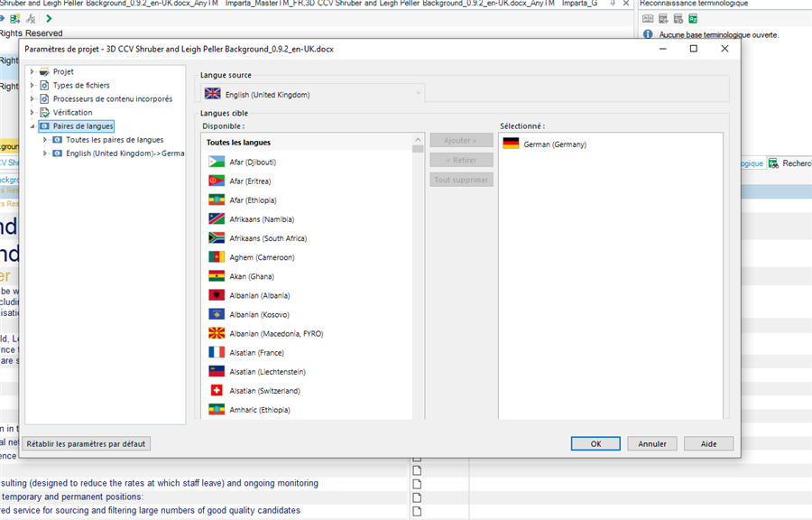
Task: Expand the Vérification tree node
Action: [x=32, y=112]
